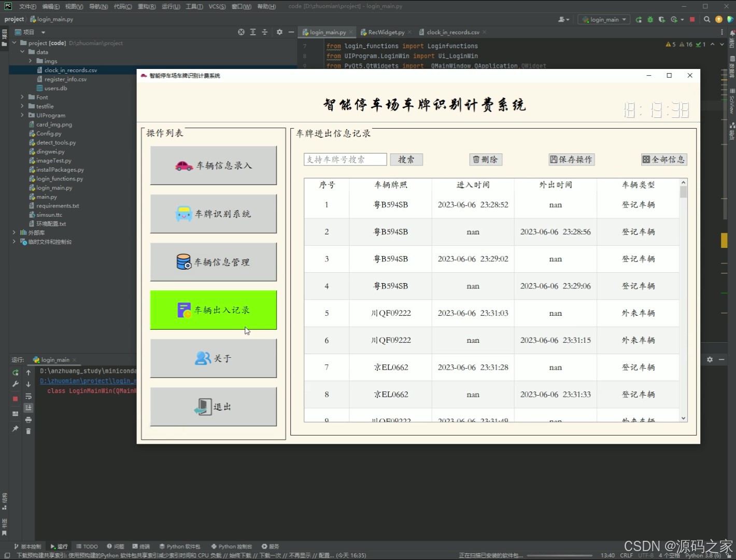Click the orange update arrow icon
Screen dimensions: 736x560
(719, 20)
